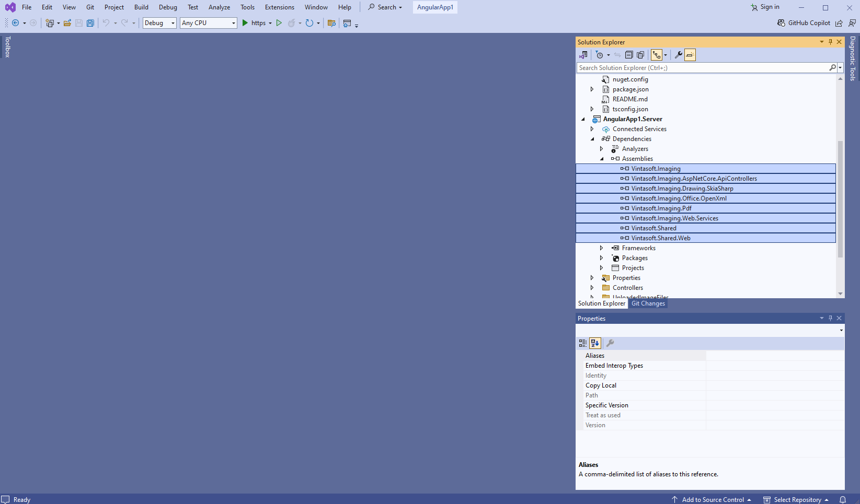
Task: Open the Debug configuration dropdown
Action: coord(159,23)
